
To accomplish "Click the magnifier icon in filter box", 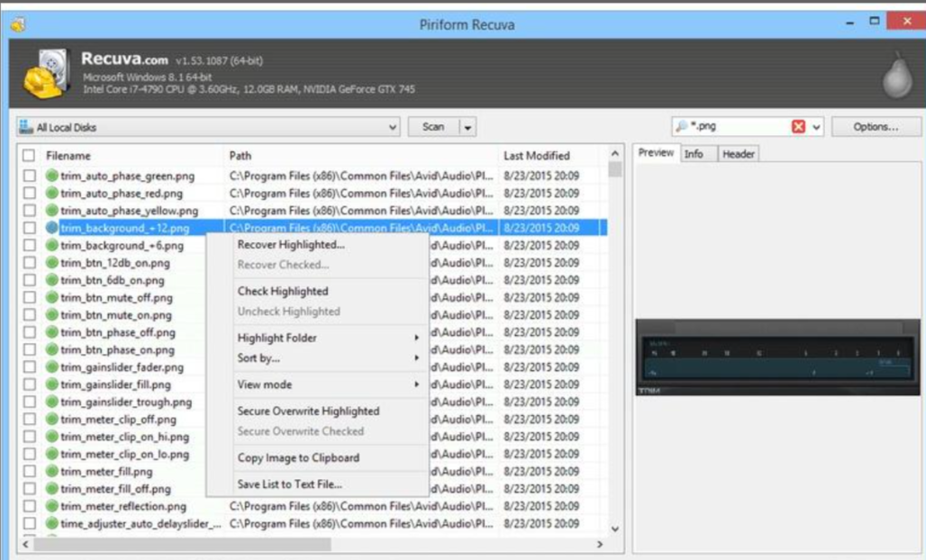I will 682,127.
